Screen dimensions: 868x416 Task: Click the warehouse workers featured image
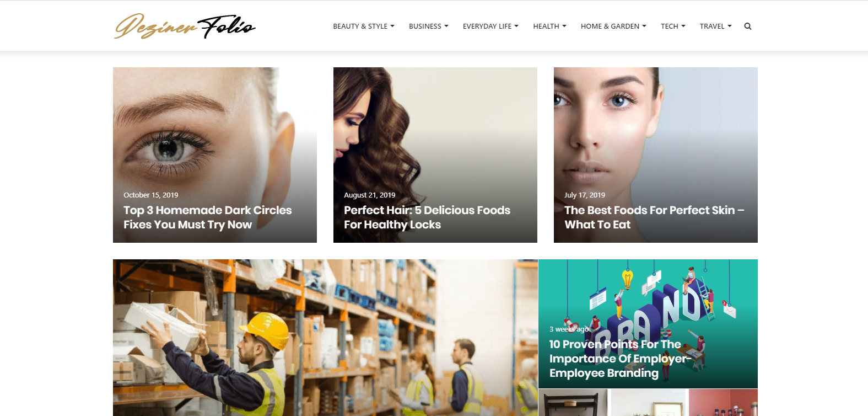click(x=325, y=338)
